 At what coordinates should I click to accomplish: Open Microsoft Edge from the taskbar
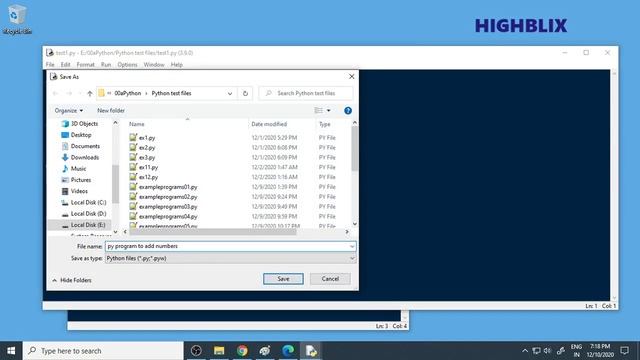click(288, 351)
